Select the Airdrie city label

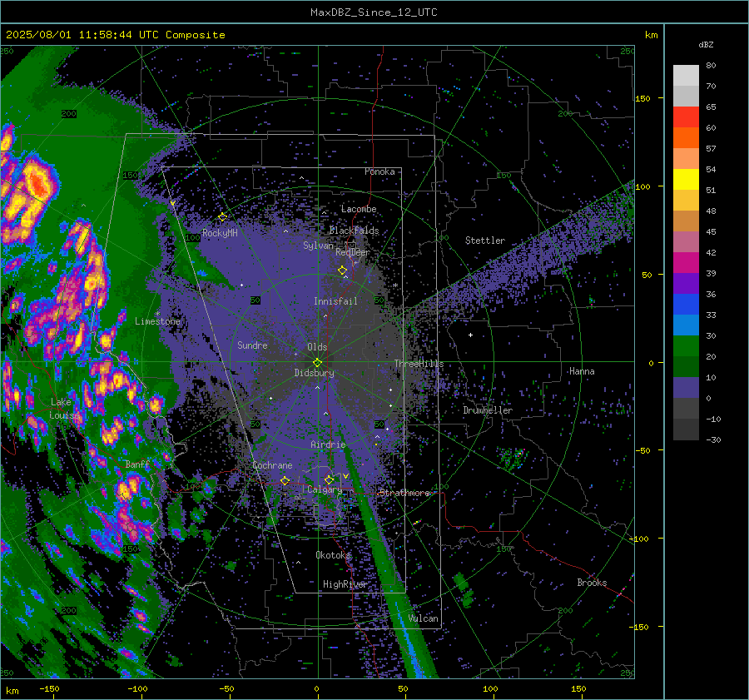(328, 444)
